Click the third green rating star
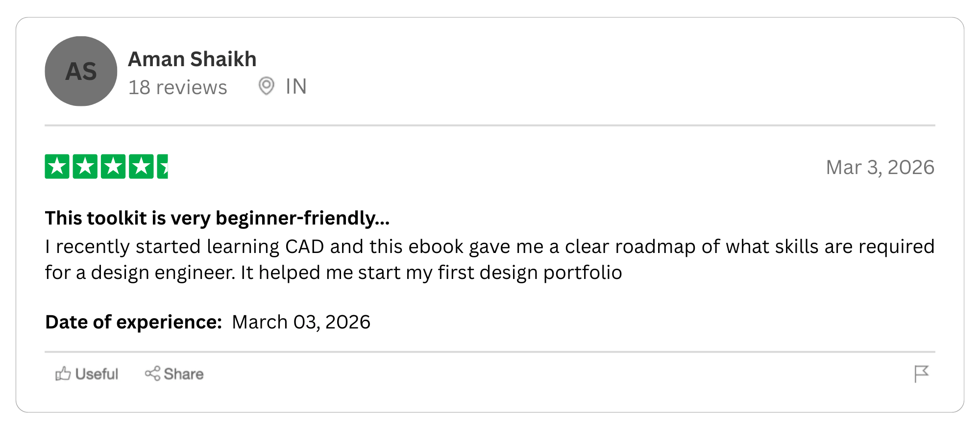 tap(113, 167)
